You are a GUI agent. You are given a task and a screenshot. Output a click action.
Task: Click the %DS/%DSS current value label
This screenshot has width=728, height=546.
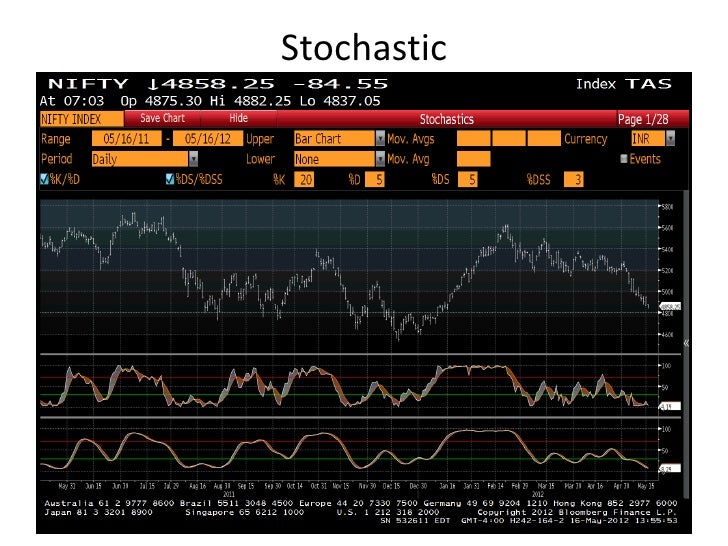pos(670,468)
